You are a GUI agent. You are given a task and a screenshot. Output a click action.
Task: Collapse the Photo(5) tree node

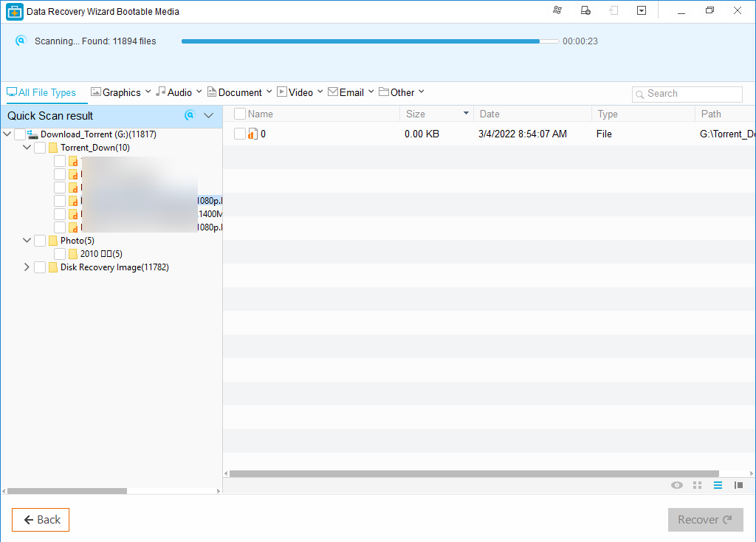[27, 241]
